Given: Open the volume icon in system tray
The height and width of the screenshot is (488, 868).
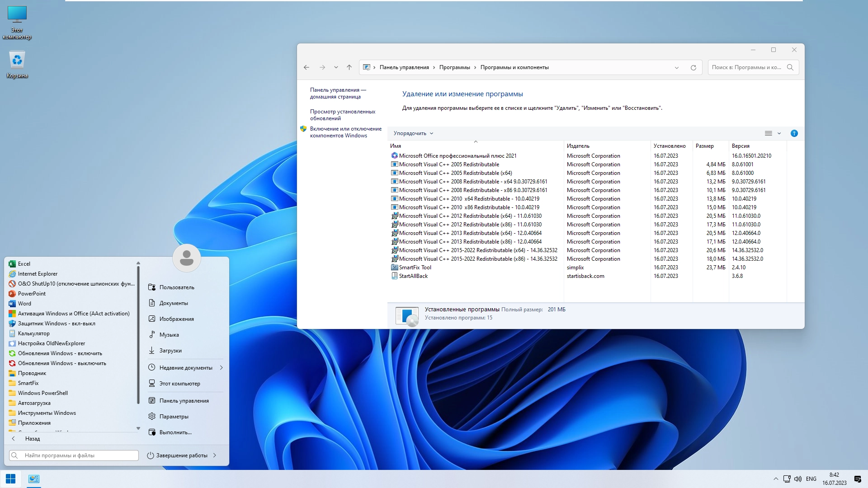Looking at the screenshot, I should click(x=798, y=479).
